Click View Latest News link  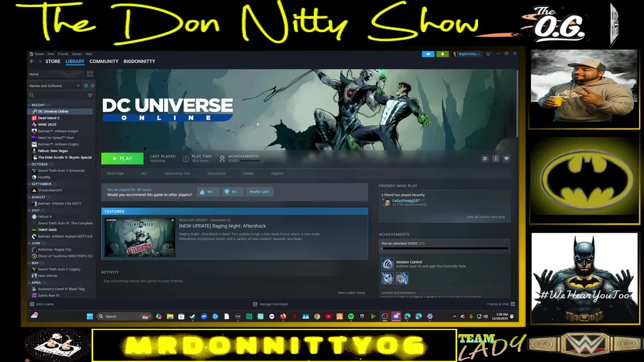pyautogui.click(x=351, y=293)
